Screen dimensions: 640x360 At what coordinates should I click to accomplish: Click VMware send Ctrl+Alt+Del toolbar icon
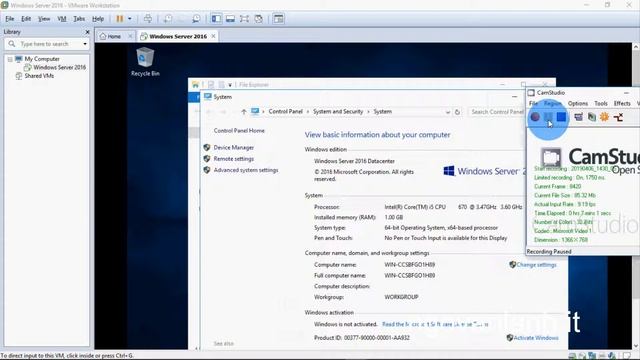pos(148,19)
